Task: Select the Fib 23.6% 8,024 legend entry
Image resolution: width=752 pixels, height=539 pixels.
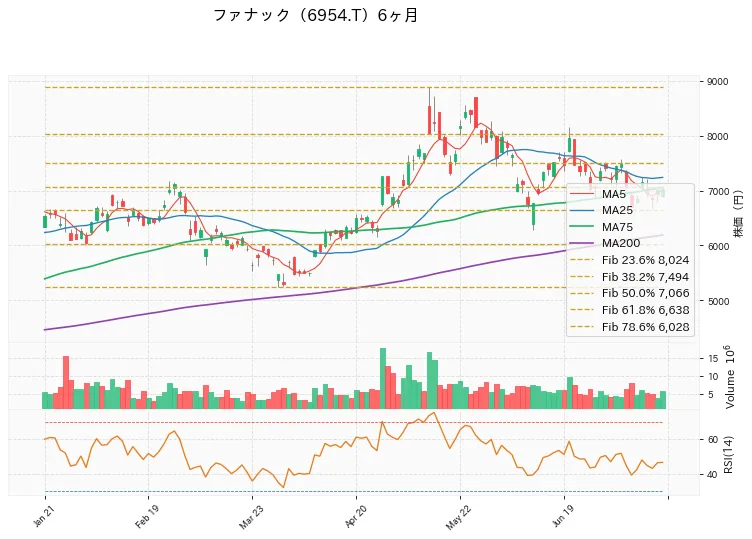Action: coord(630,260)
